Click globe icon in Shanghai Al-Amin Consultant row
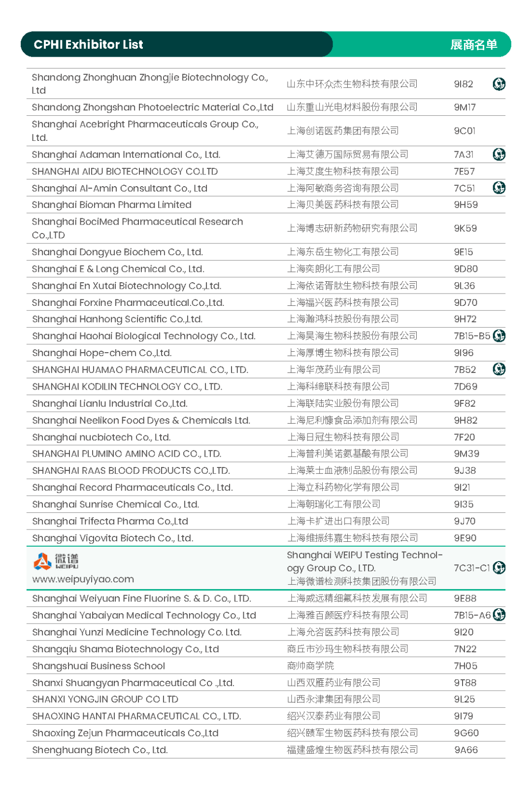This screenshot has width=532, height=798. [499, 188]
